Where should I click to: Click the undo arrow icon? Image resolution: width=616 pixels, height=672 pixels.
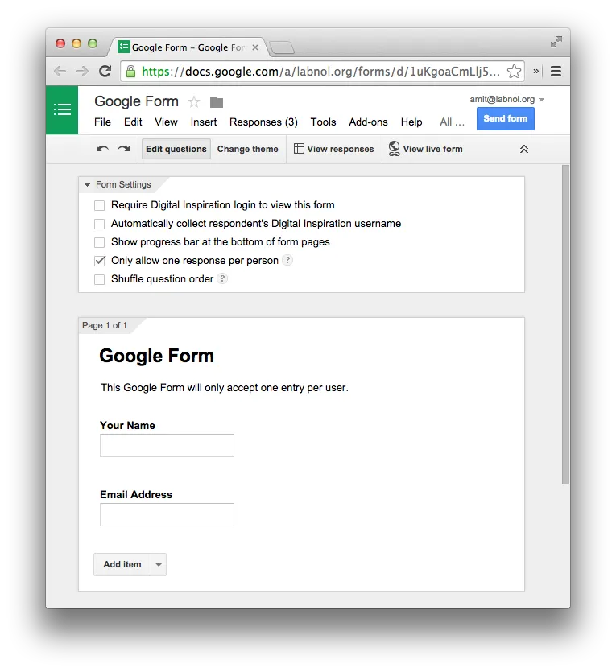pos(102,149)
